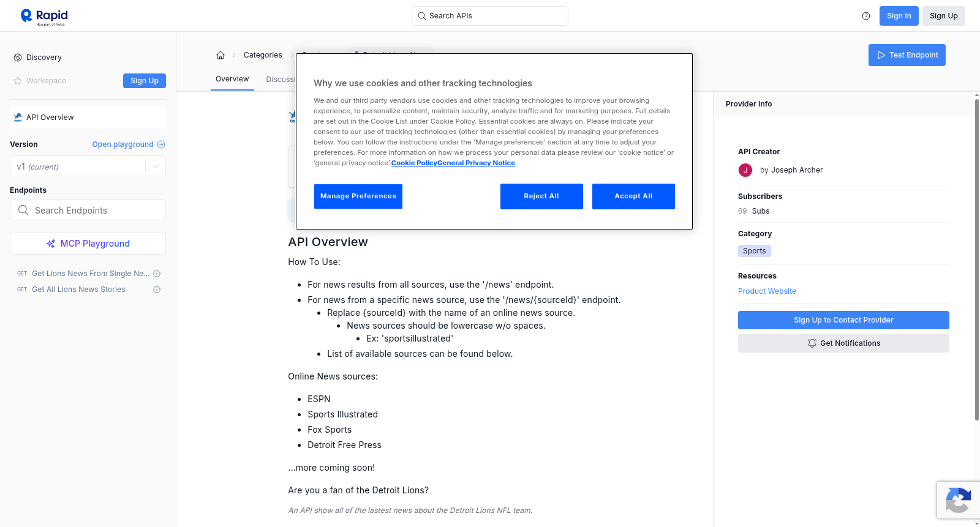Screen dimensions: 980x527
Task: Click the page vertical scrollbar
Action: pyautogui.click(x=976, y=260)
